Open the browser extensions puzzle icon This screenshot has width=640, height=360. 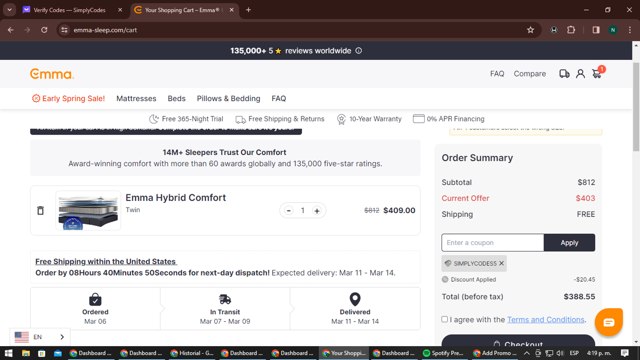[571, 30]
